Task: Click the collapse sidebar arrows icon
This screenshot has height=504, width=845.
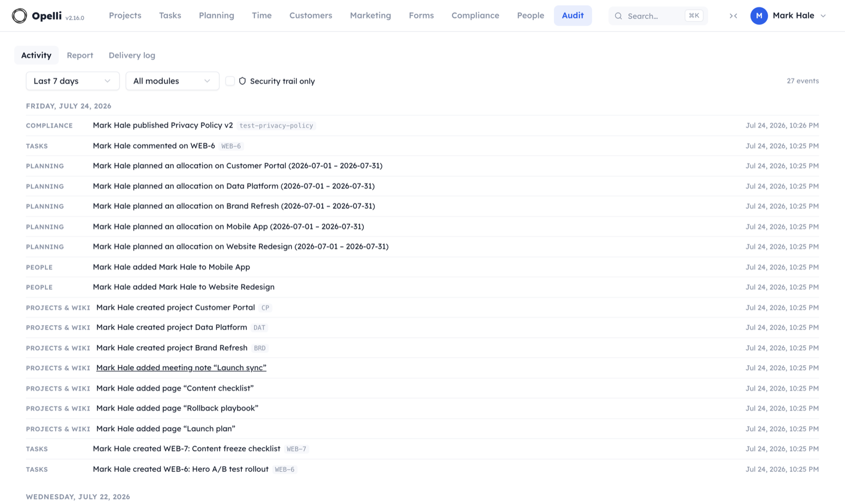Action: coord(733,16)
